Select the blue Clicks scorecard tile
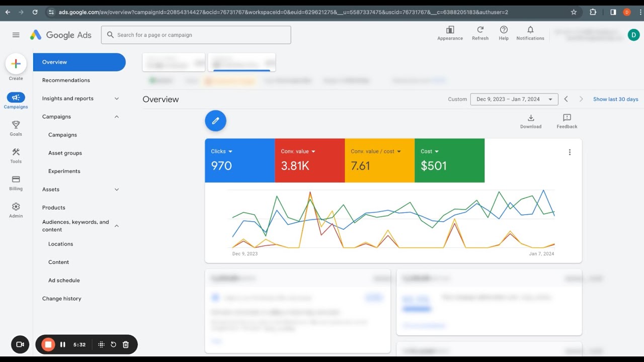The height and width of the screenshot is (362, 644). (239, 160)
